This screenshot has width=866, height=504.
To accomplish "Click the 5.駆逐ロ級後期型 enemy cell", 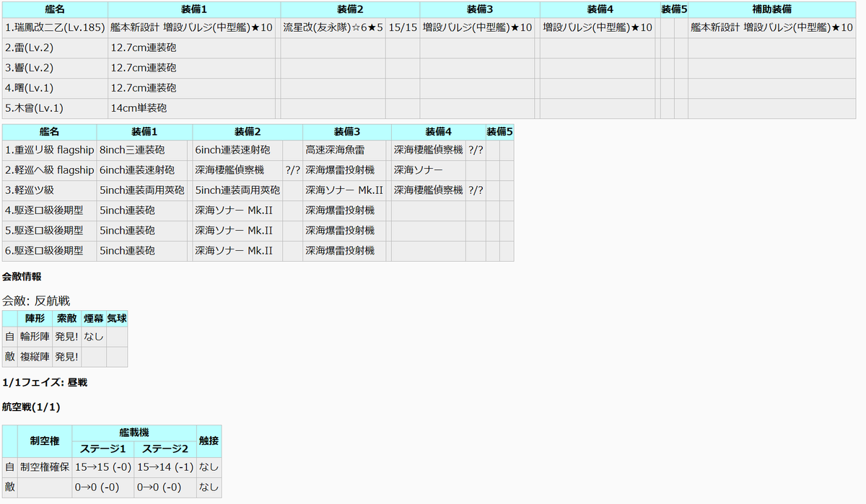I will (49, 231).
